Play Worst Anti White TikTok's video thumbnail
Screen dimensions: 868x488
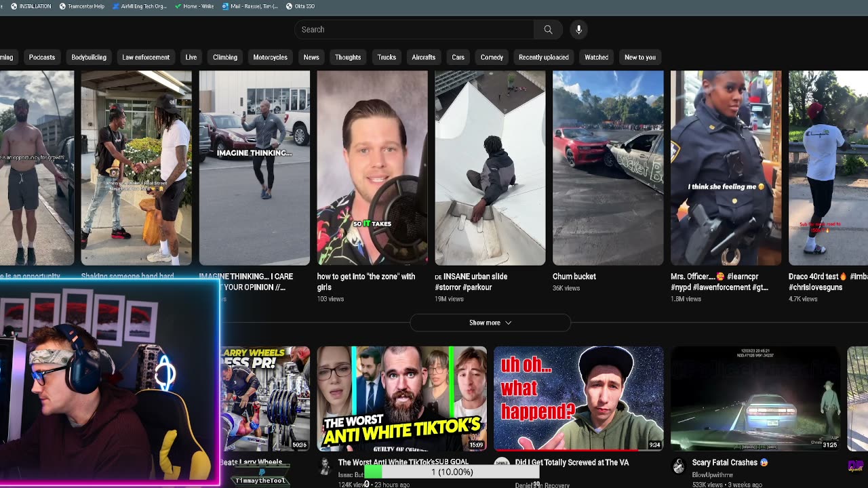[402, 399]
